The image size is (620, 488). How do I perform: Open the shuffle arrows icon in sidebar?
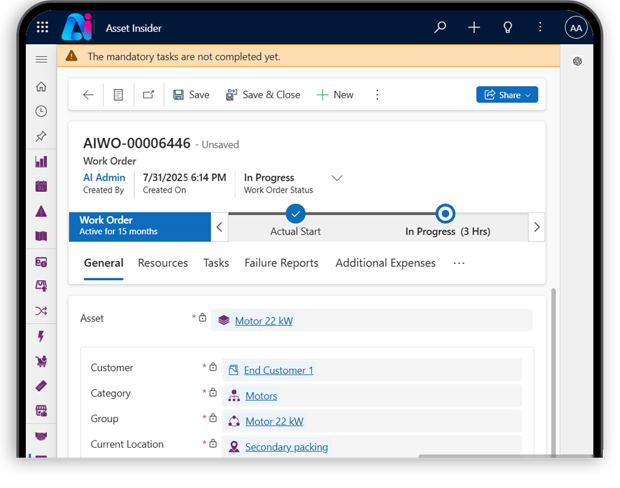click(41, 311)
